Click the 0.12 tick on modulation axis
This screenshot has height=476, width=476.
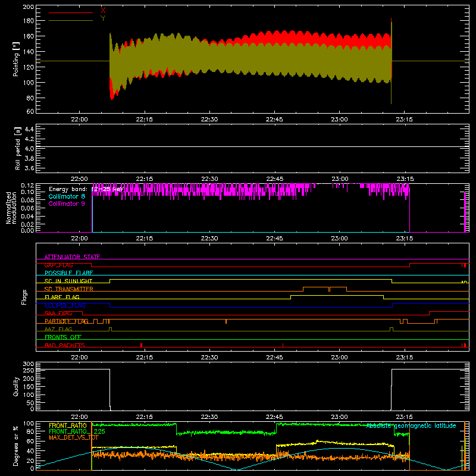[27, 186]
